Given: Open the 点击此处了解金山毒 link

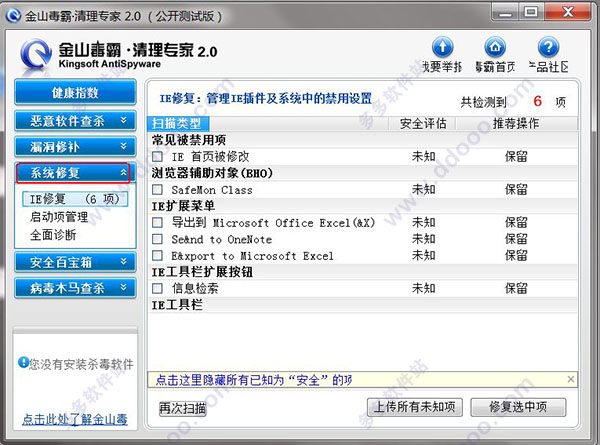Looking at the screenshot, I should tap(75, 419).
